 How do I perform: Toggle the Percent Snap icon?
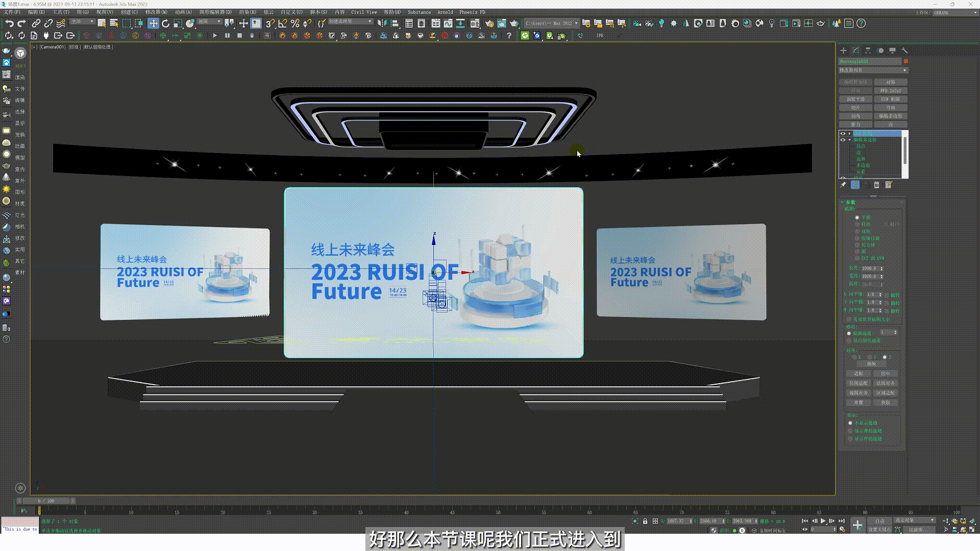coord(295,23)
